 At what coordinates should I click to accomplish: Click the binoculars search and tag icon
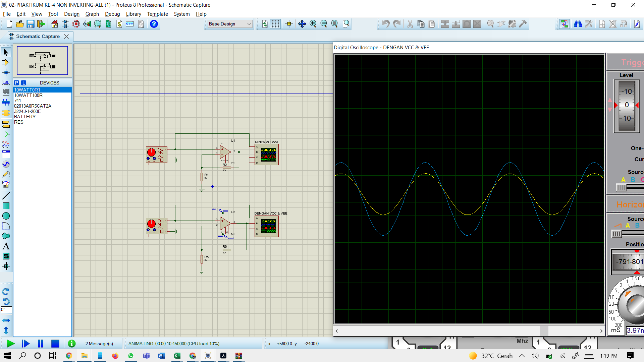(x=578, y=24)
